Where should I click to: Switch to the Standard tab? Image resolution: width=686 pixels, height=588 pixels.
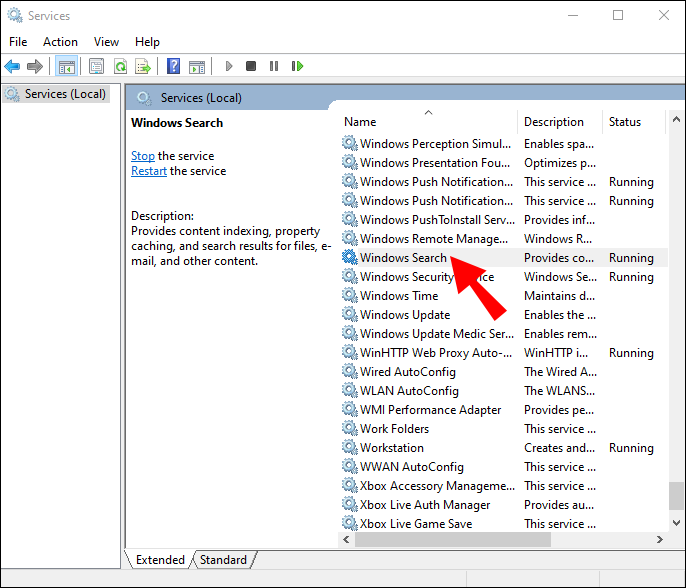pos(223,560)
